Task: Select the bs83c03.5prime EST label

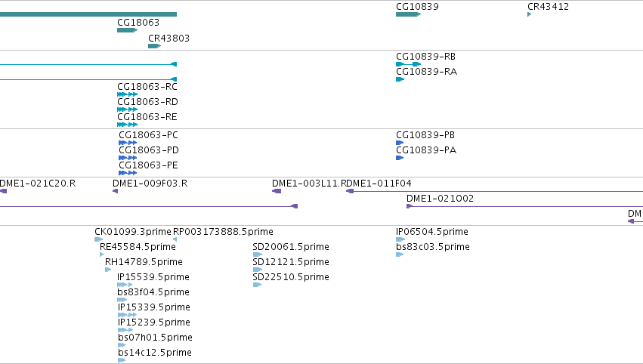Action: pyautogui.click(x=433, y=246)
